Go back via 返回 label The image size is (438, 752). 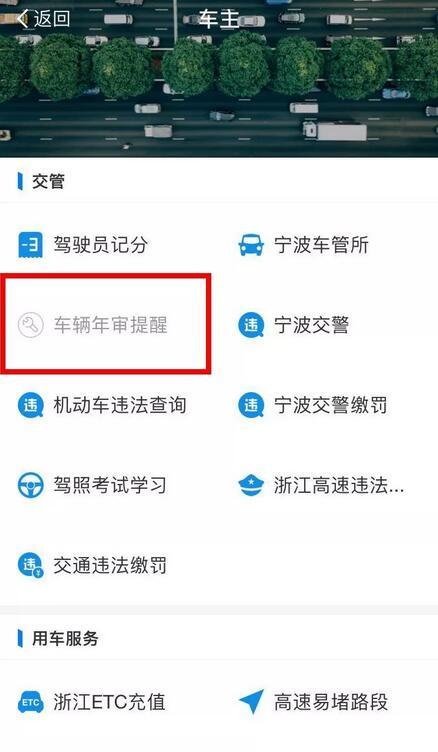(x=52, y=19)
